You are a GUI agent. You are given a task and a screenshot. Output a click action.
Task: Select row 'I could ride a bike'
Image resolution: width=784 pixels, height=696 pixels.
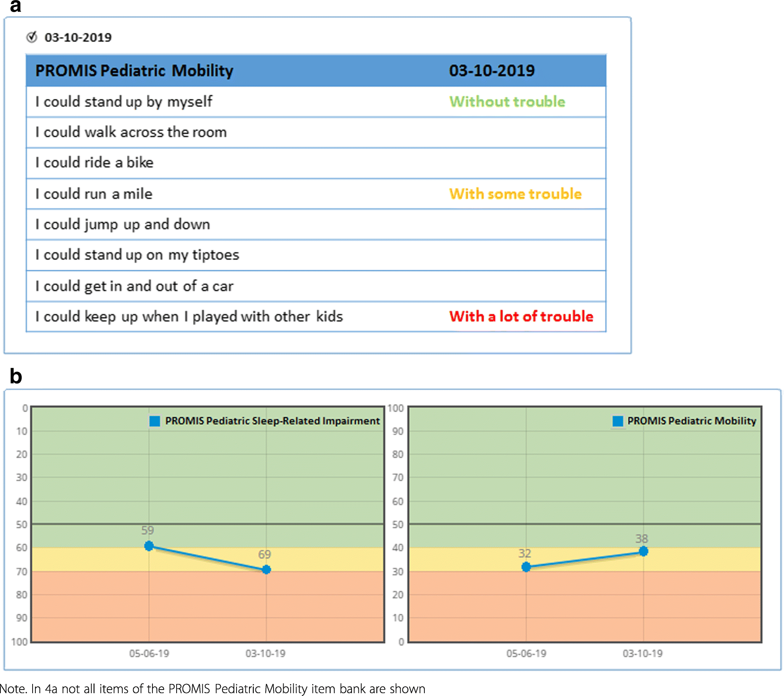[x=316, y=163]
